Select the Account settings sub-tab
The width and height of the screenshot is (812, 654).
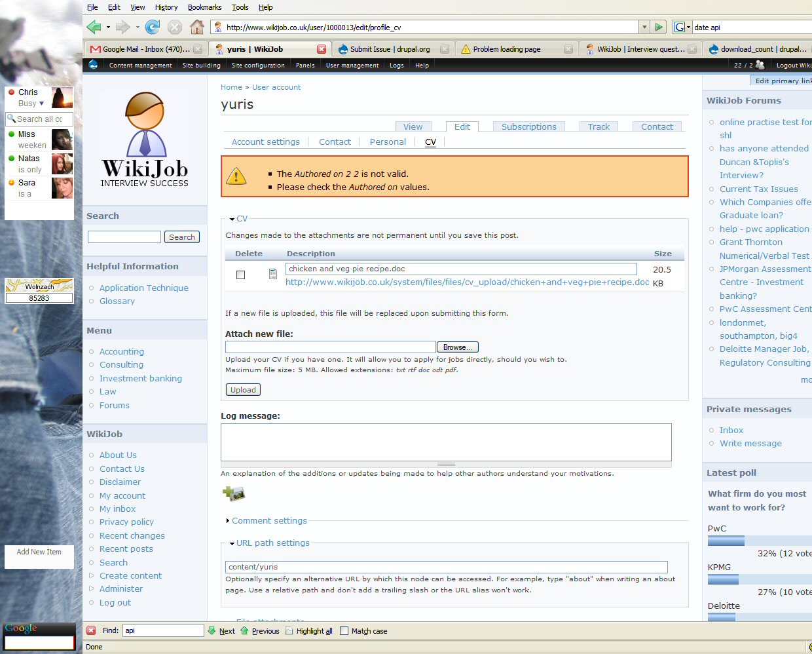click(265, 142)
